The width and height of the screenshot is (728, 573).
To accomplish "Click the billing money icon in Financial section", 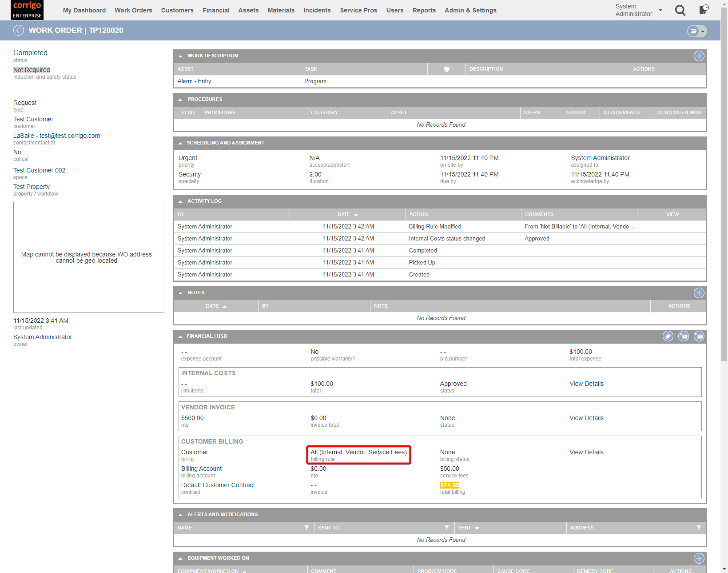I will click(684, 336).
